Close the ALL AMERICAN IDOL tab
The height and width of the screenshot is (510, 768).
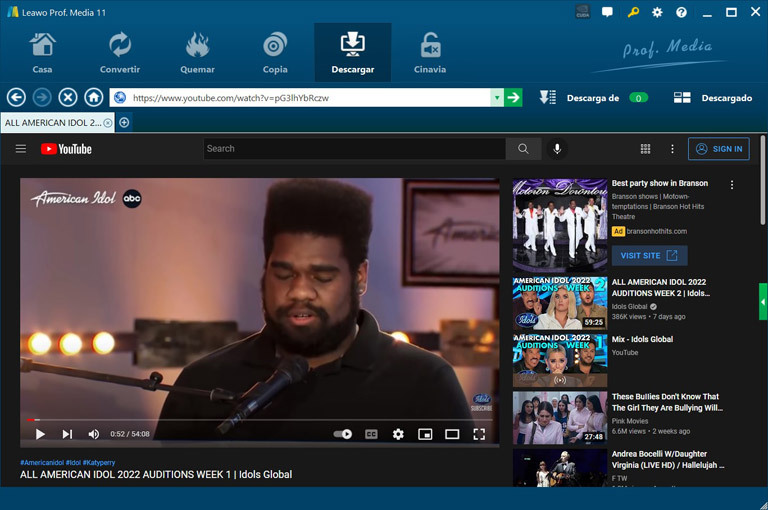click(108, 123)
